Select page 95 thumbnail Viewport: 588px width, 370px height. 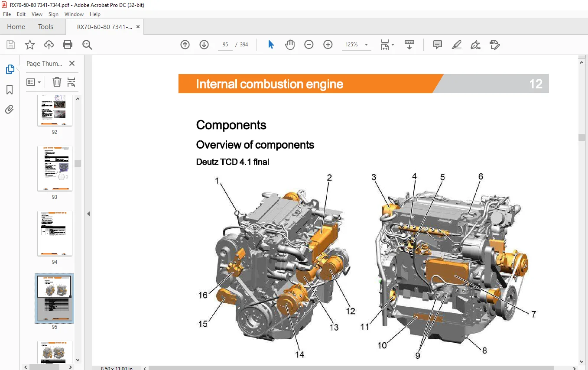55,298
